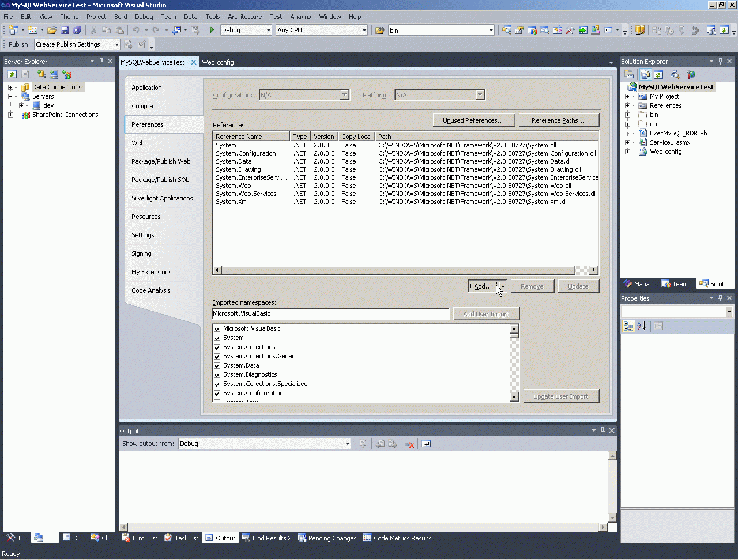Select the Compile project page tab
Image resolution: width=738 pixels, height=560 pixels.
(x=164, y=106)
